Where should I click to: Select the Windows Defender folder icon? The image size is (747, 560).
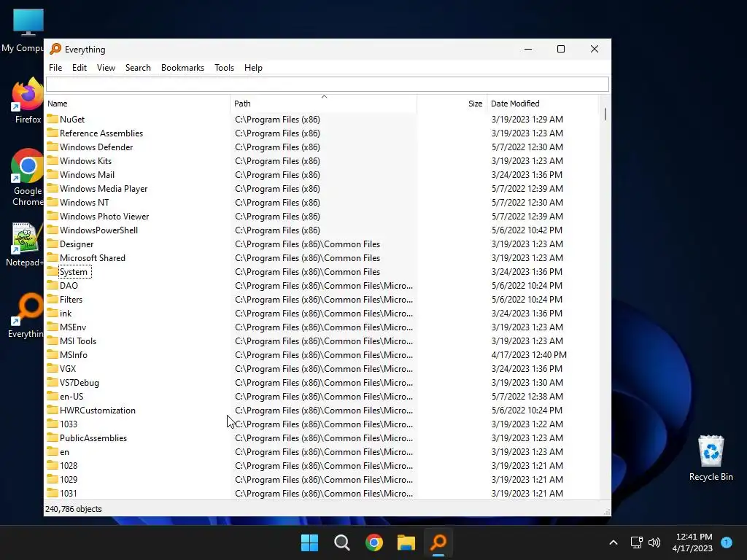(x=53, y=147)
